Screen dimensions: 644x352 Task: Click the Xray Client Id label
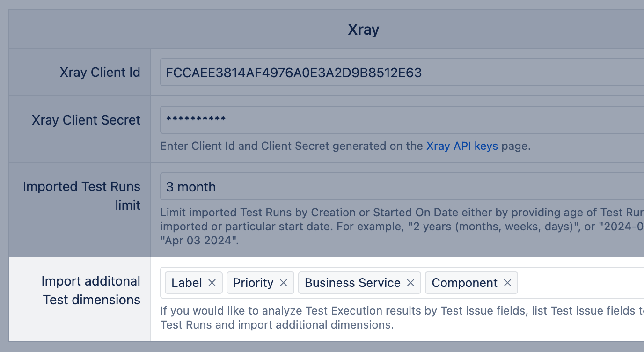(x=100, y=73)
